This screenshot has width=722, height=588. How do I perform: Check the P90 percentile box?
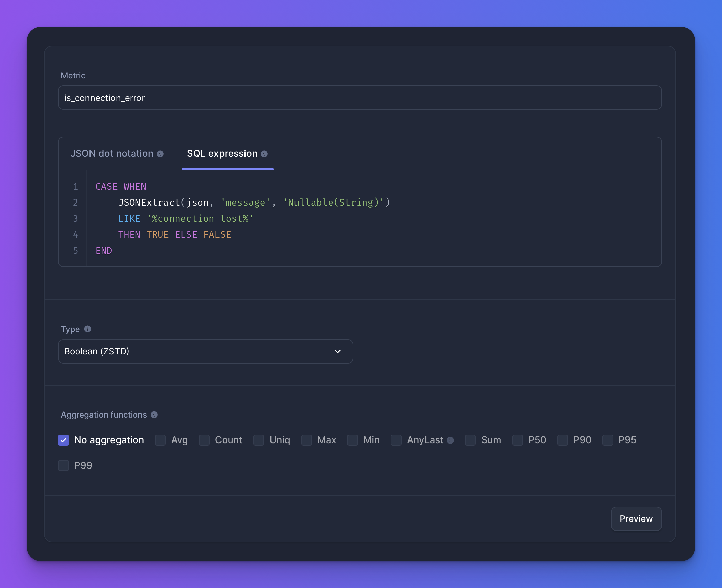point(562,440)
